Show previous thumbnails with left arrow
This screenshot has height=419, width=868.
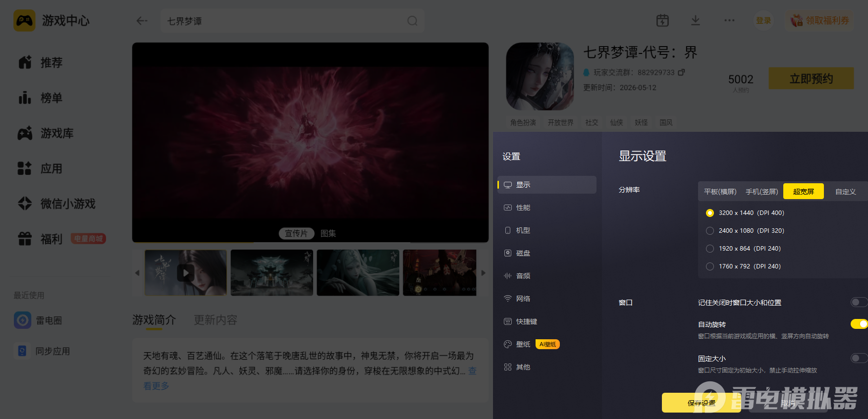click(137, 273)
